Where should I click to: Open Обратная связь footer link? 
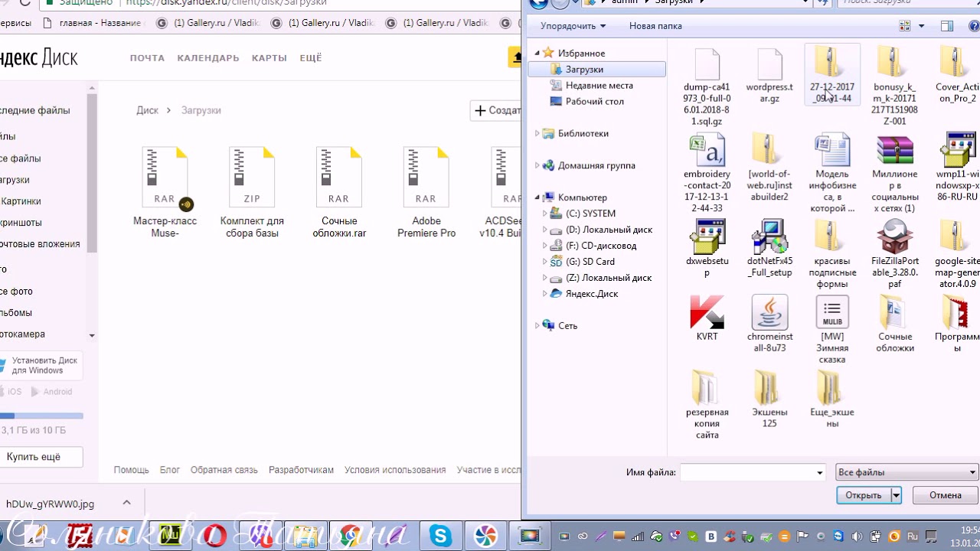(224, 470)
